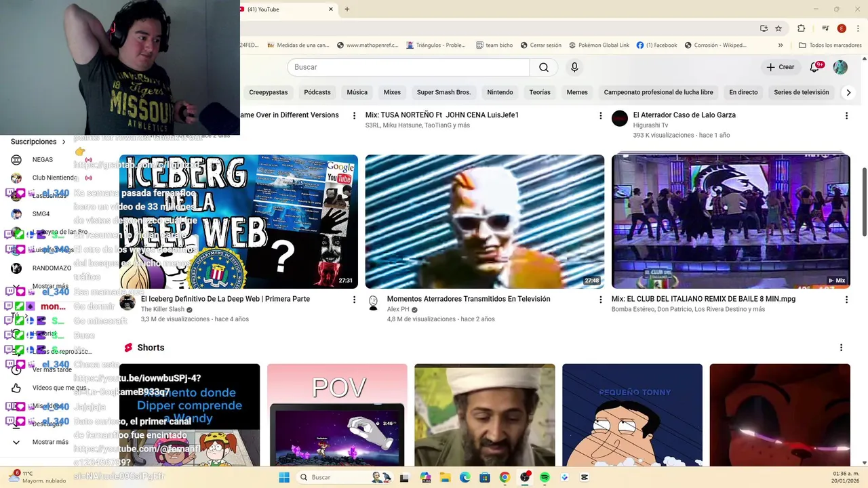This screenshot has height=488, width=868.
Task: Close the YouTube browser tab
Action: click(331, 9)
